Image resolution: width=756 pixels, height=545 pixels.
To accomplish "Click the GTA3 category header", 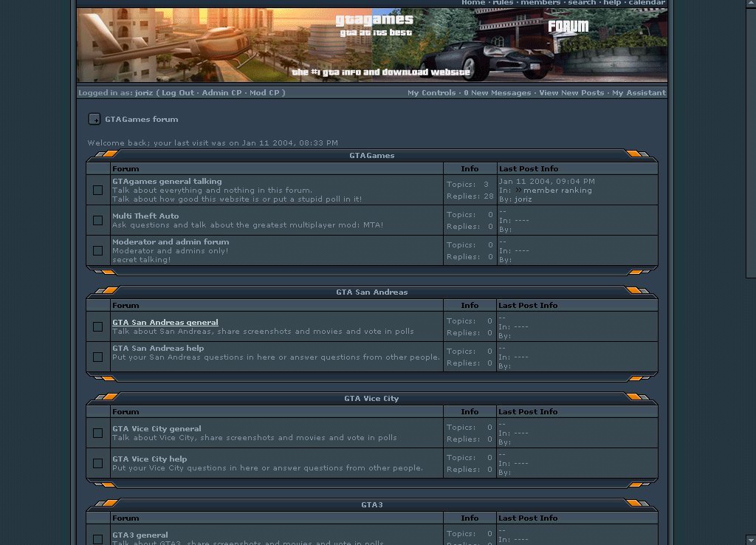I will pyautogui.click(x=372, y=504).
